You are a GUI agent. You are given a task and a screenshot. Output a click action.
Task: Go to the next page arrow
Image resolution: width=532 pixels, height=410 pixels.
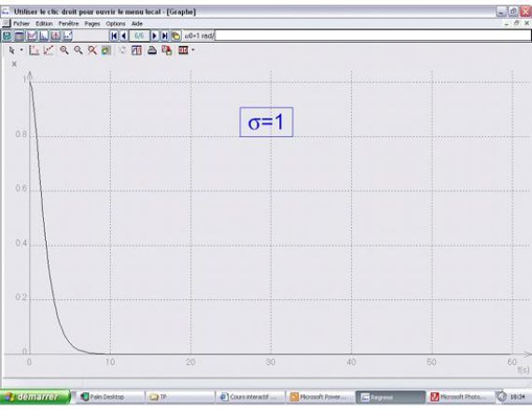[x=154, y=35]
